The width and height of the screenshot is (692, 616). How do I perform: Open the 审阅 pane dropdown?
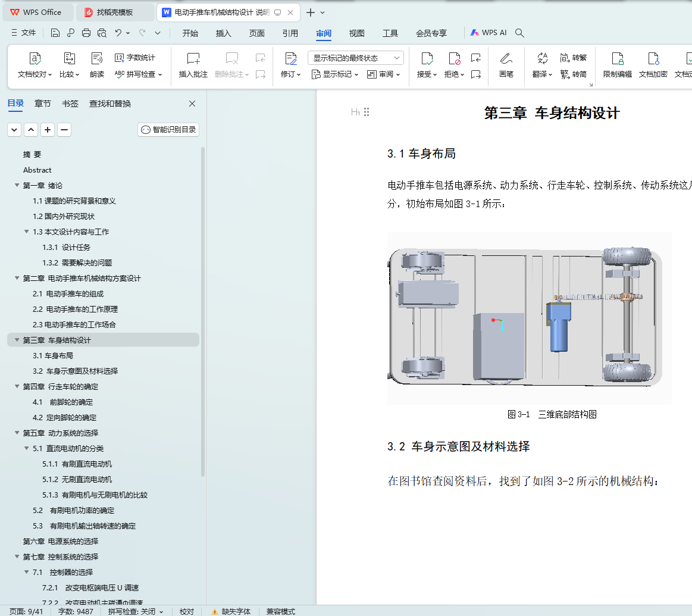pyautogui.click(x=384, y=74)
